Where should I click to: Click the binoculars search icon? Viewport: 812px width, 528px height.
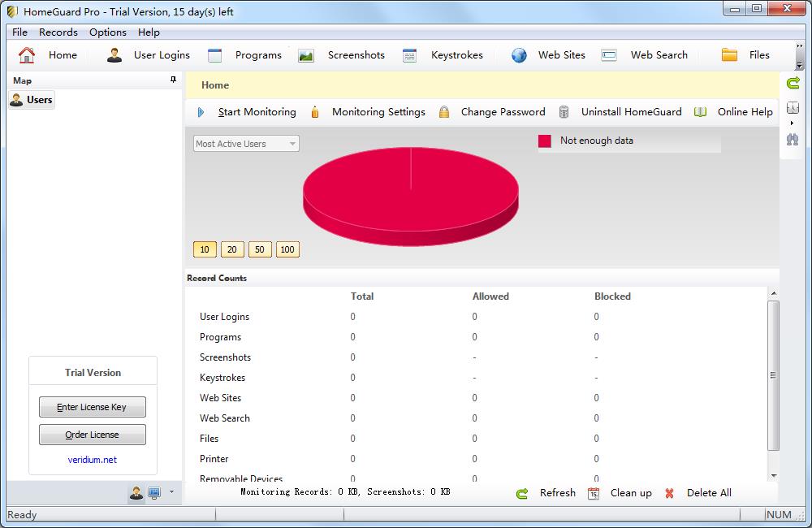(x=793, y=139)
